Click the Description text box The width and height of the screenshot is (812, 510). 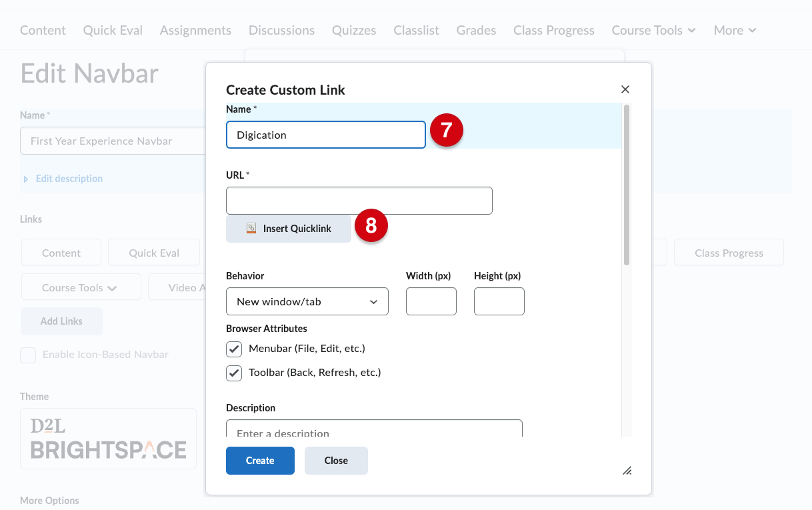[374, 429]
